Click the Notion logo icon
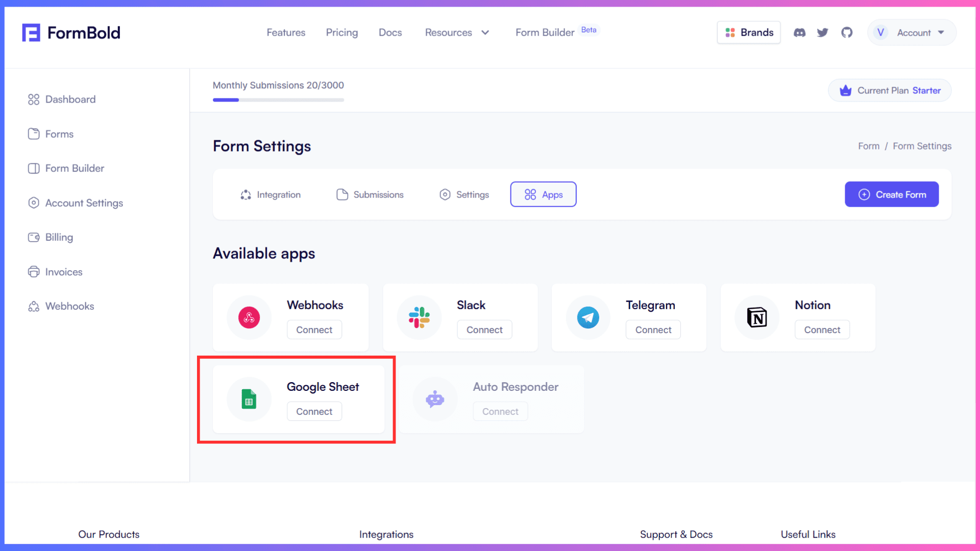This screenshot has height=551, width=980. click(x=757, y=317)
